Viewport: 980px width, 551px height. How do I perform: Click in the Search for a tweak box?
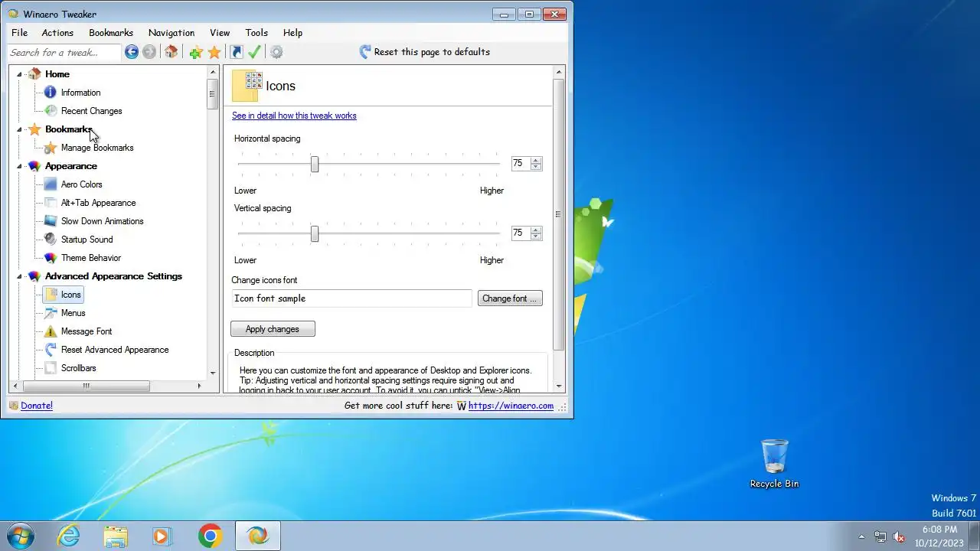pyautogui.click(x=64, y=52)
